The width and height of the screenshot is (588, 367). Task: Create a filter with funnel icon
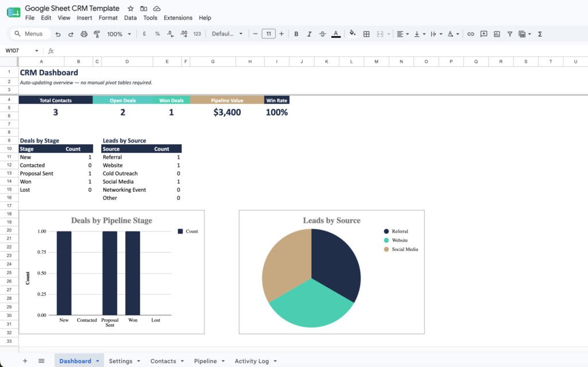pos(510,34)
